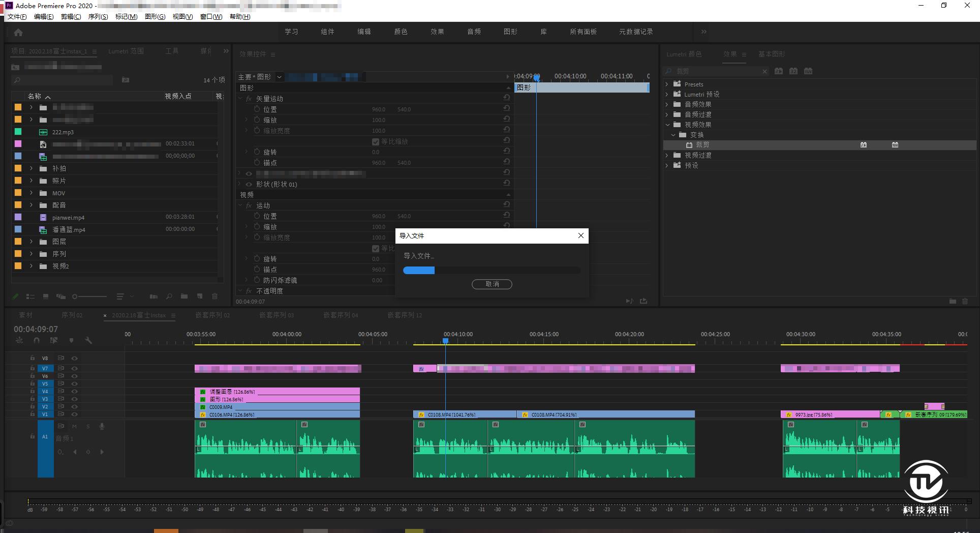The width and height of the screenshot is (980, 533).
Task: Expand the 补拍 bin in project panel
Action: [31, 168]
